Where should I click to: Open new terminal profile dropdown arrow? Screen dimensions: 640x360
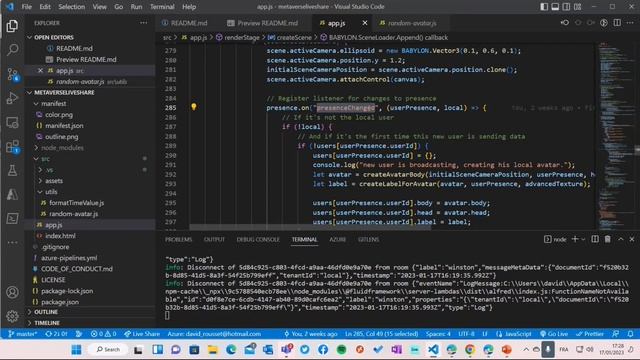(583, 239)
